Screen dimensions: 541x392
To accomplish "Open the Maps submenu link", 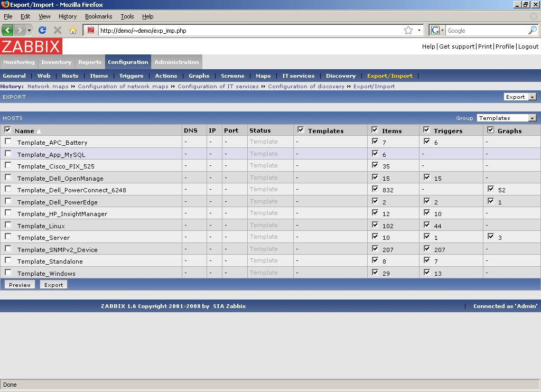I will (263, 76).
